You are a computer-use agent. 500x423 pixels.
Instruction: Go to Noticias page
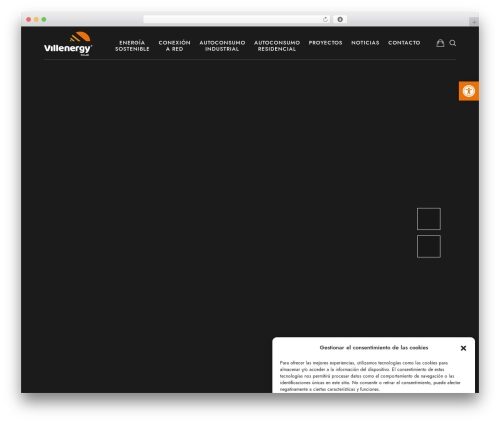(365, 43)
